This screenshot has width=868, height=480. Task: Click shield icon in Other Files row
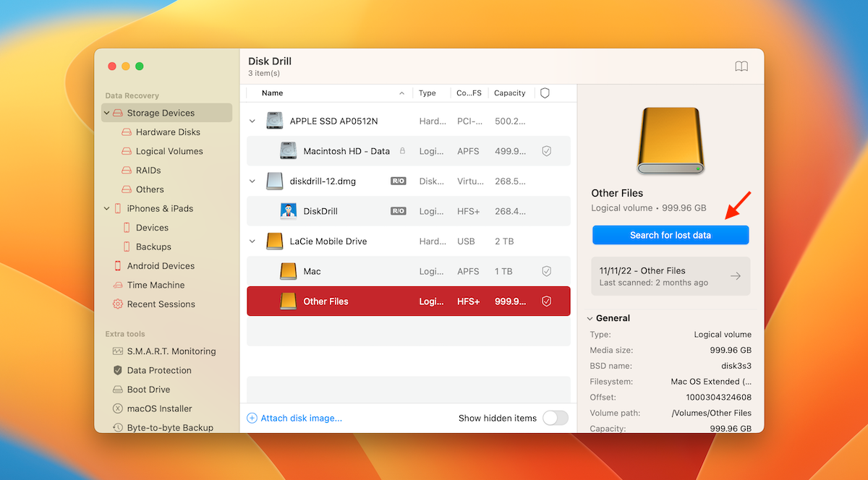click(547, 301)
